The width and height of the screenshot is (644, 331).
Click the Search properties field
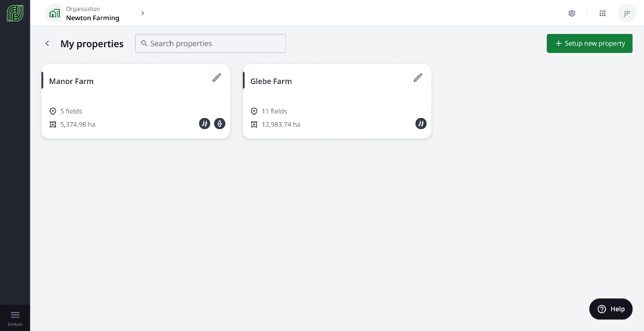[211, 44]
